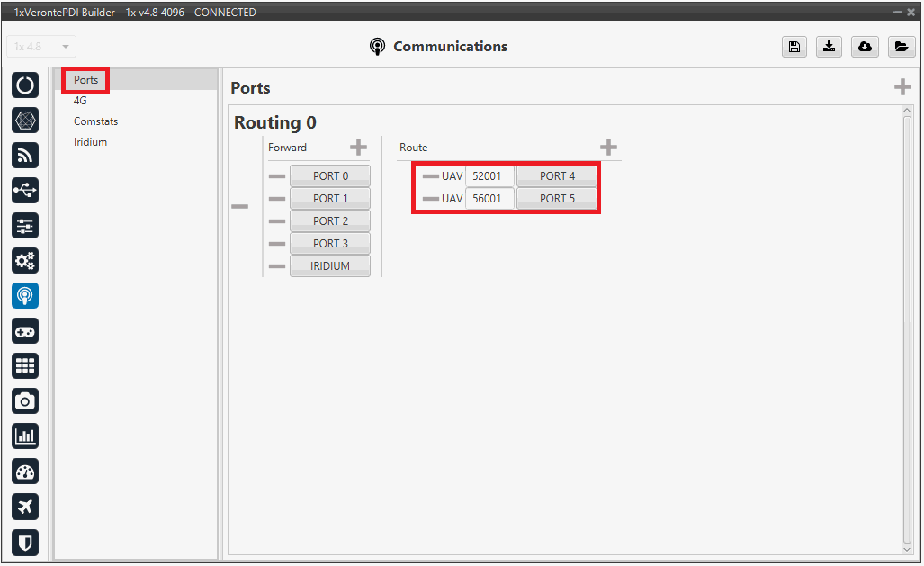Open PORT 0 forward selector
The image size is (924, 566).
330,176
